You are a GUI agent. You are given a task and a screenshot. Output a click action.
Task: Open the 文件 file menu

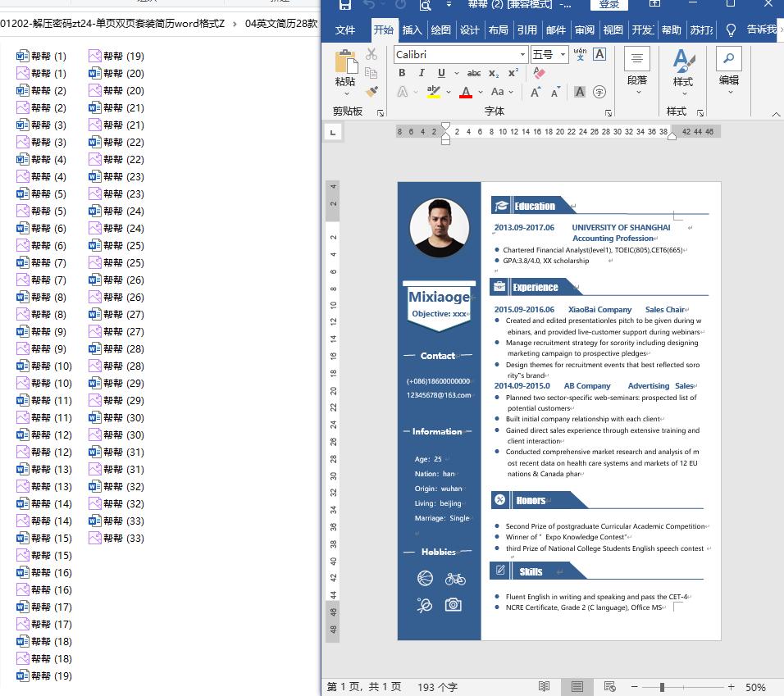click(345, 30)
